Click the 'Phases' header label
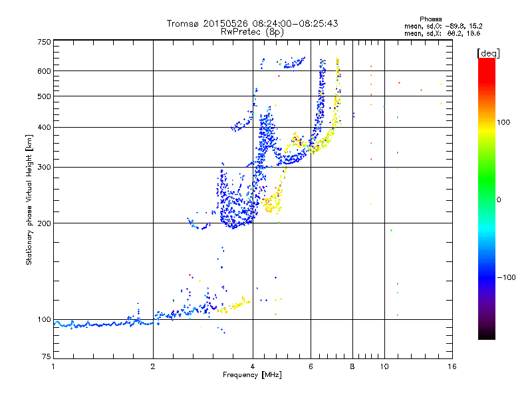This screenshot has width=532, height=399. 430,19
